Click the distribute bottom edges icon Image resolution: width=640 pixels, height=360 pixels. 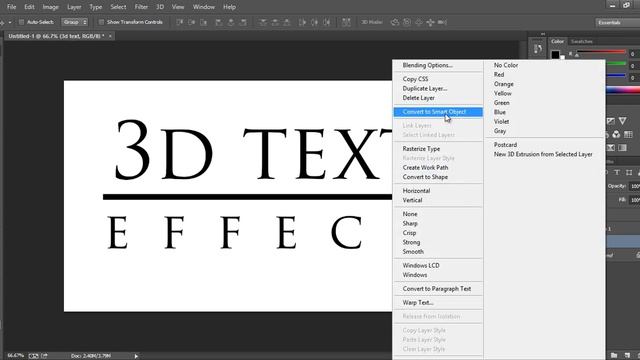tap(287, 22)
